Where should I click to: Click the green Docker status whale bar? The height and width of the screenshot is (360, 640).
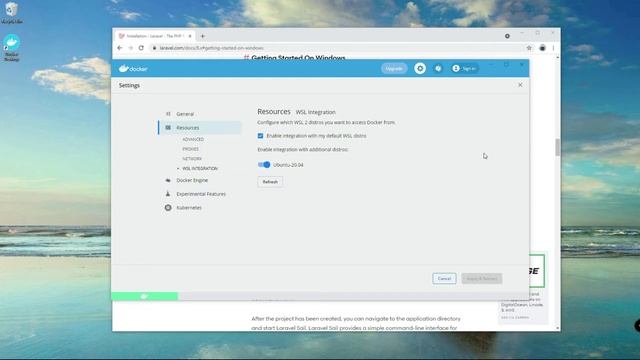coord(144,296)
